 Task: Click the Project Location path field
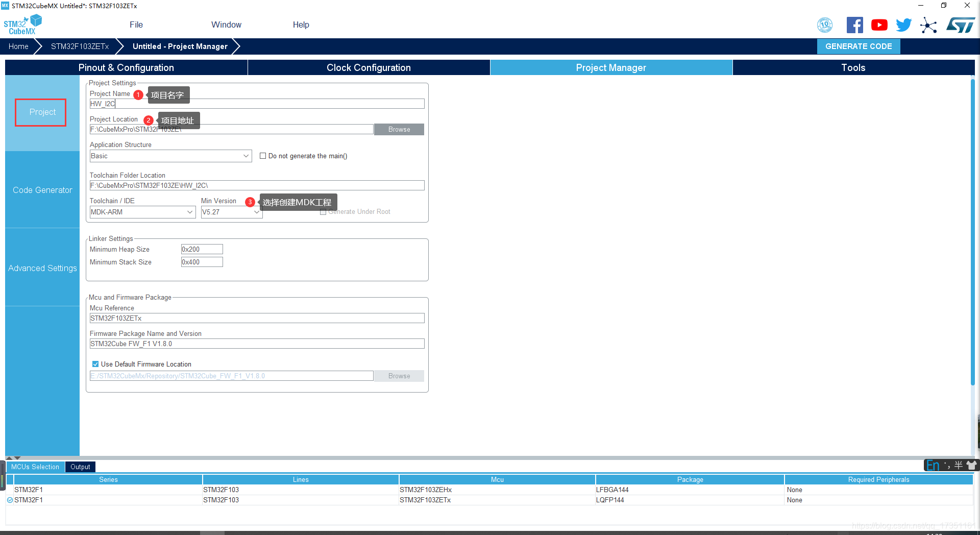point(231,129)
